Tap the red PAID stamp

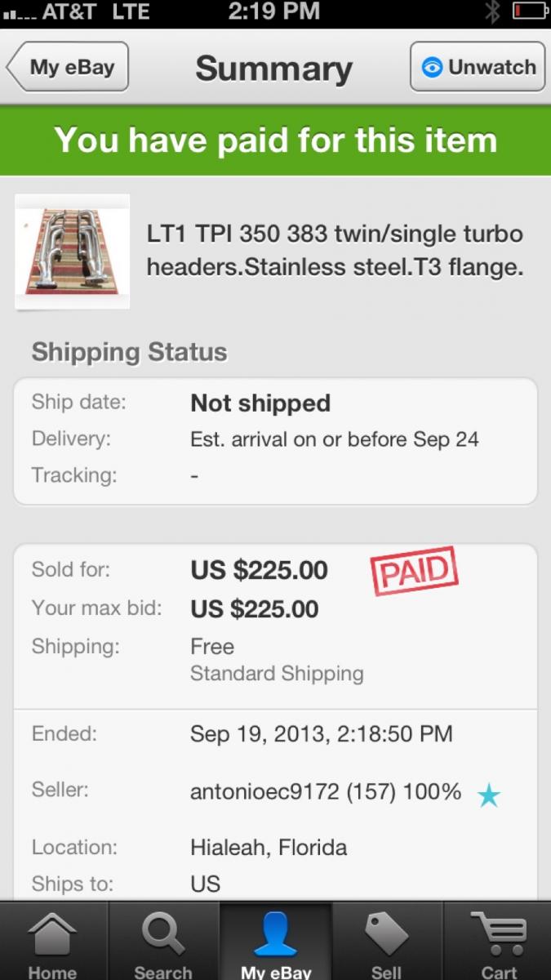[414, 572]
